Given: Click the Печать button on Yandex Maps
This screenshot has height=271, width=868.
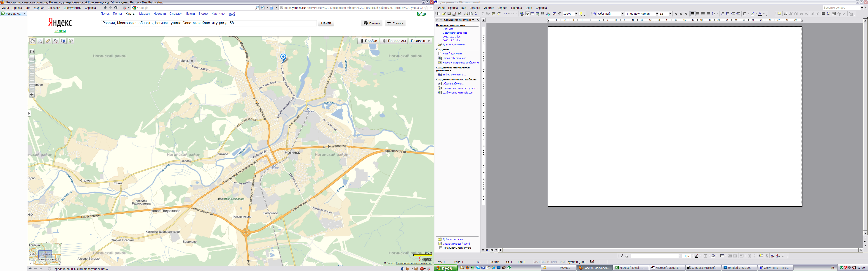Looking at the screenshot, I should 372,23.
